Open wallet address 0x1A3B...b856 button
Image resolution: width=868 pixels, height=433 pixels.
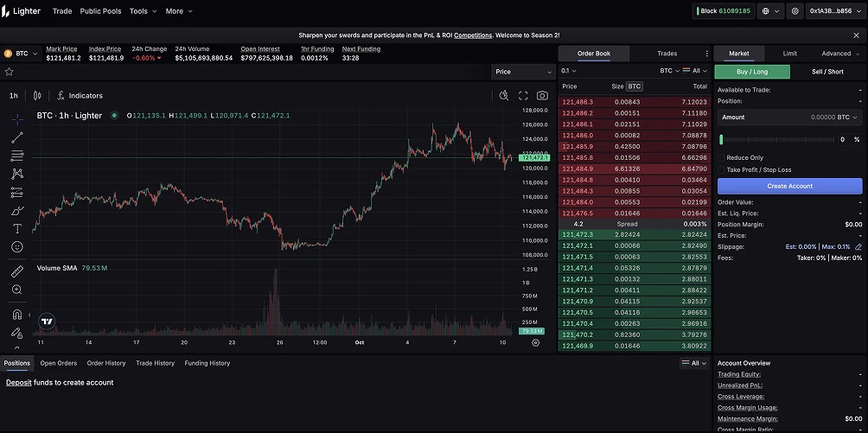[835, 11]
